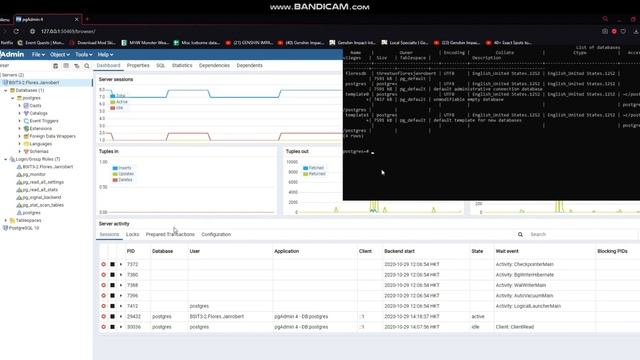Click the terminal window postgres prompt
Image resolution: width=640 pixels, height=360 pixels.
coord(356,152)
